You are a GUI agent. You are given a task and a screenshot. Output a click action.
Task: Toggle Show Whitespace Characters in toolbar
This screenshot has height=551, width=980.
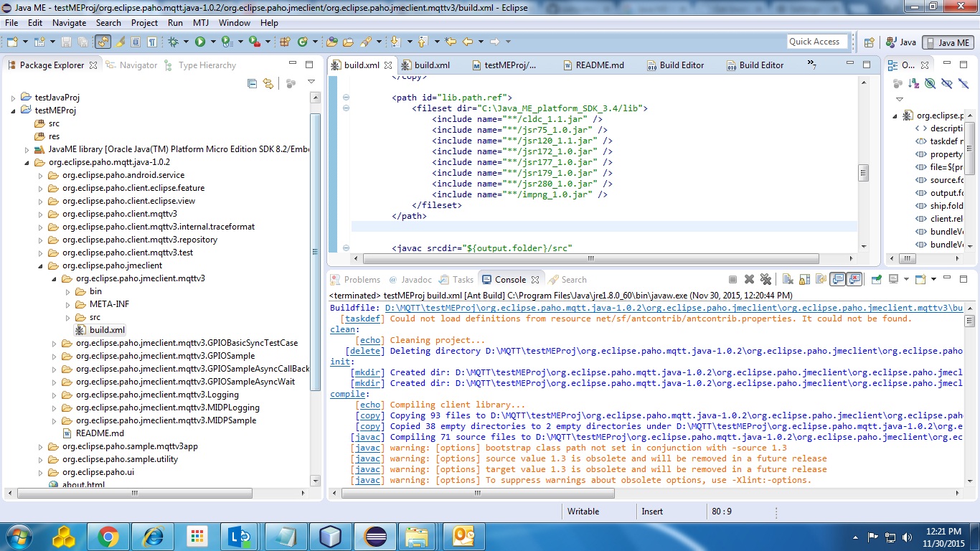pos(151,42)
